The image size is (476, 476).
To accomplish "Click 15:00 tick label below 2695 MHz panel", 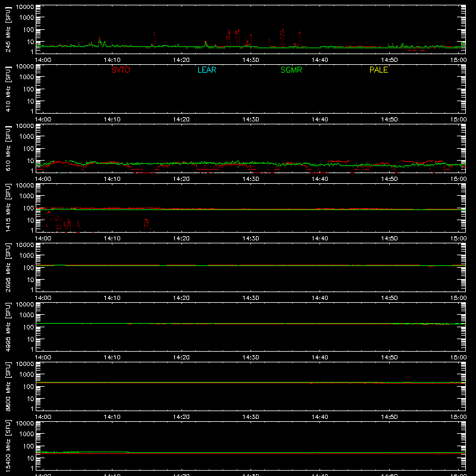I will click(x=458, y=298).
